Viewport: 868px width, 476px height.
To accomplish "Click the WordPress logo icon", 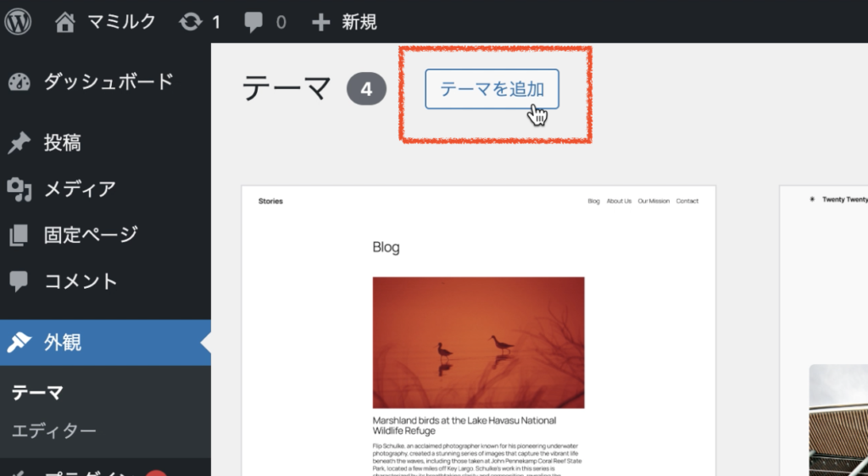I will tap(18, 21).
